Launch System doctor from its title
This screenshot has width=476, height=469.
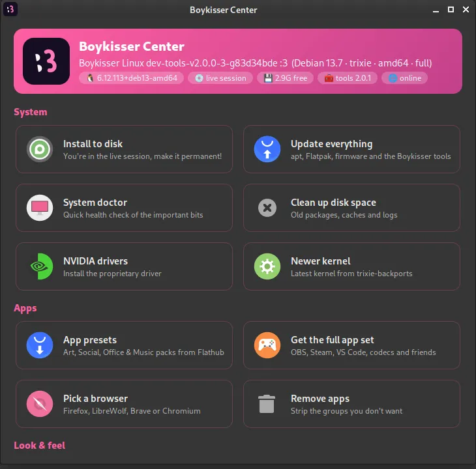pos(95,203)
